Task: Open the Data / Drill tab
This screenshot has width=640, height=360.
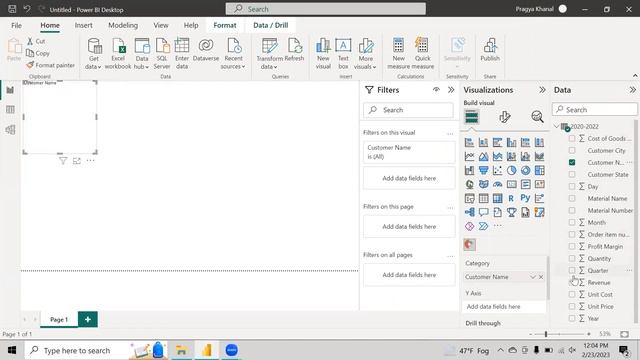Action: pos(271,25)
